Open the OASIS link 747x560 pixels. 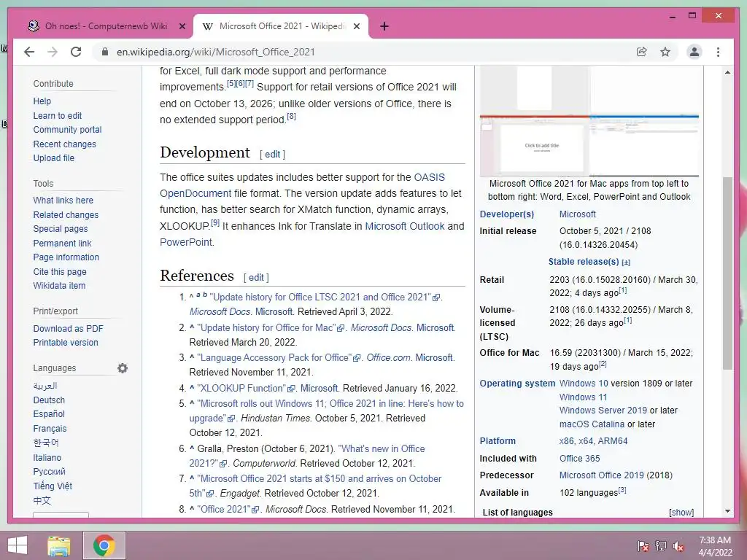click(x=429, y=177)
